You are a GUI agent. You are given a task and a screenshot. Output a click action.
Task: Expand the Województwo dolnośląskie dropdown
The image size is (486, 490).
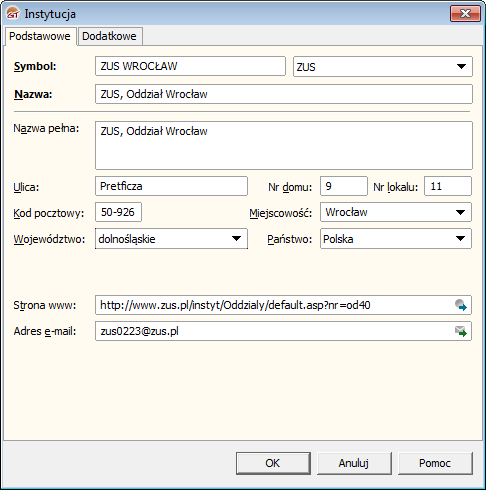coord(236,239)
